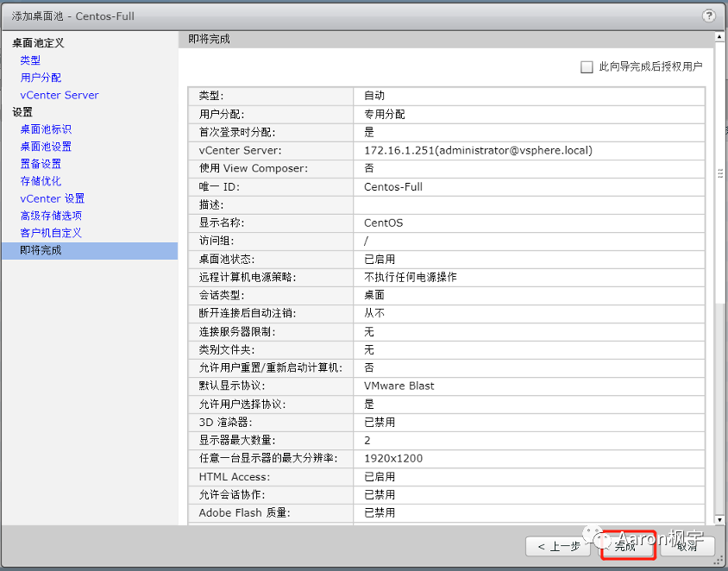Click the 3D 渲染器 label
The image size is (728, 571).
(226, 423)
